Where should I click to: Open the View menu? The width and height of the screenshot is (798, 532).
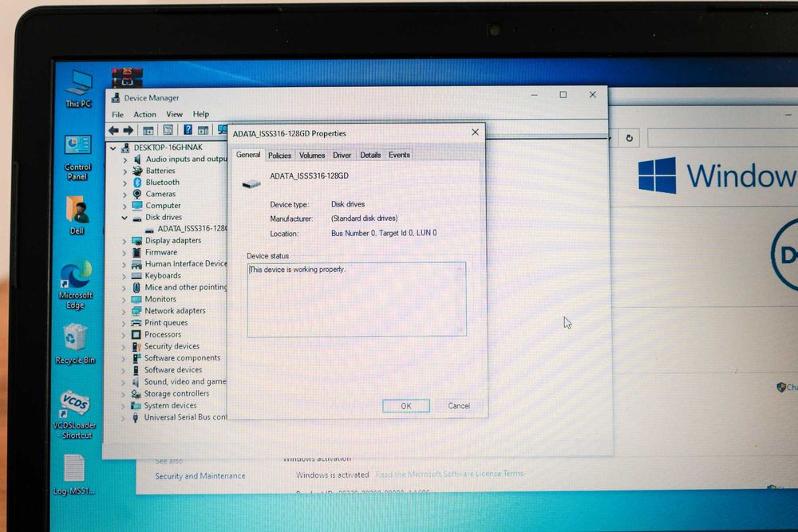pyautogui.click(x=174, y=114)
